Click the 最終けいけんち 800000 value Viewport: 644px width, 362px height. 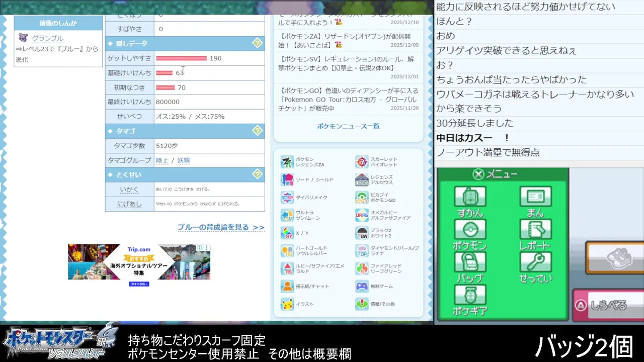168,102
